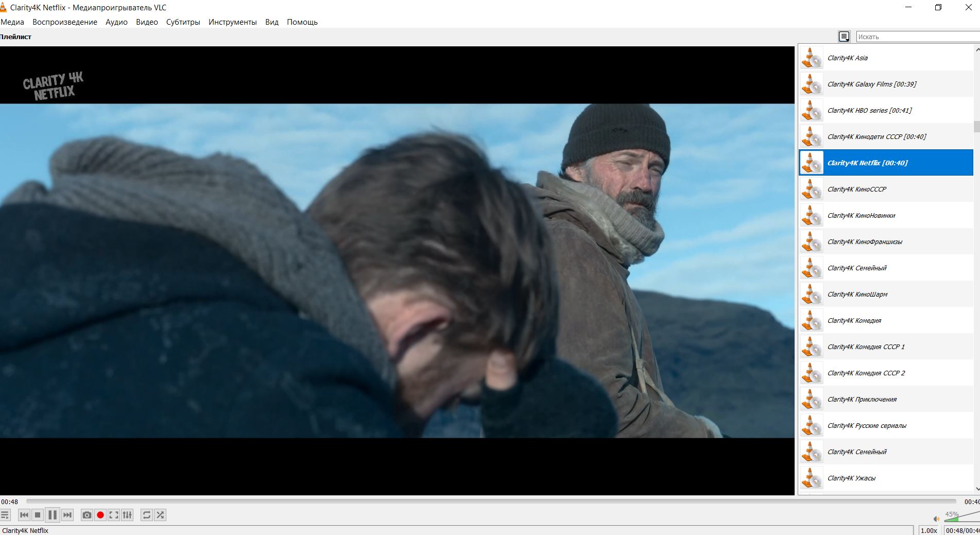Select Clarity4K Комедия СССР 1 item

886,347
